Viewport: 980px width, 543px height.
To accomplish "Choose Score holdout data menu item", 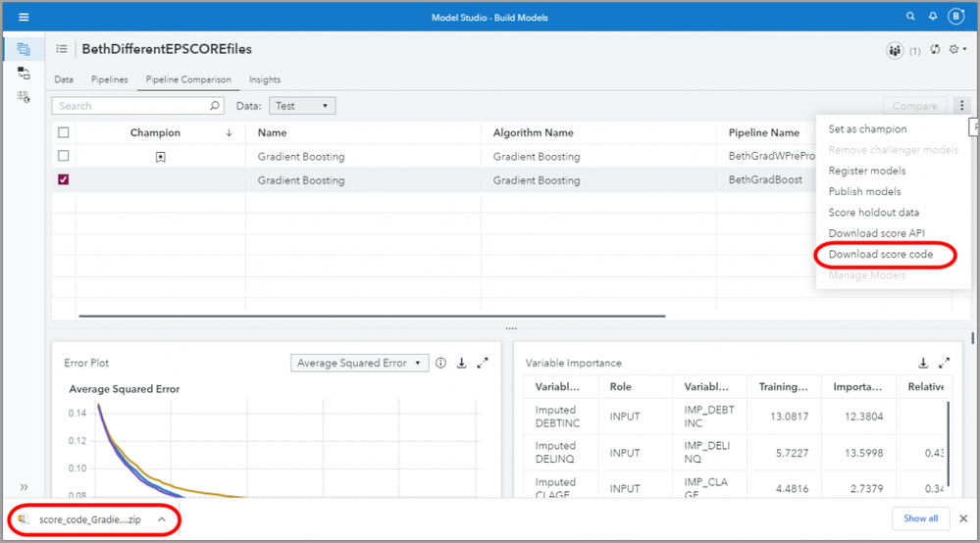I will click(874, 213).
